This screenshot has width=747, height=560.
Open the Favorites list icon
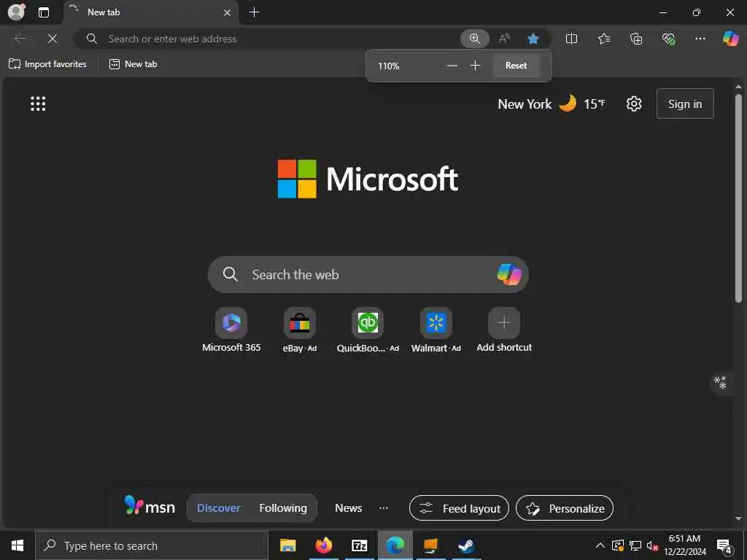(x=604, y=39)
